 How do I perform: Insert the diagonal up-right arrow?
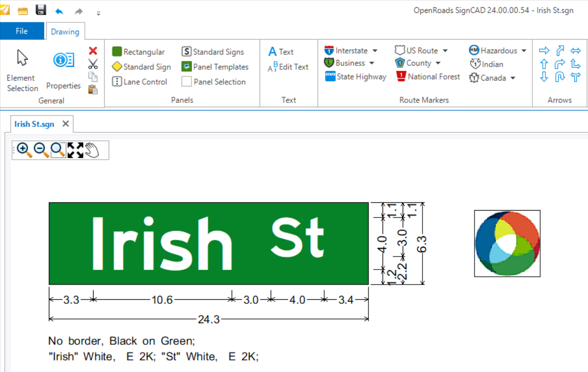(x=560, y=50)
